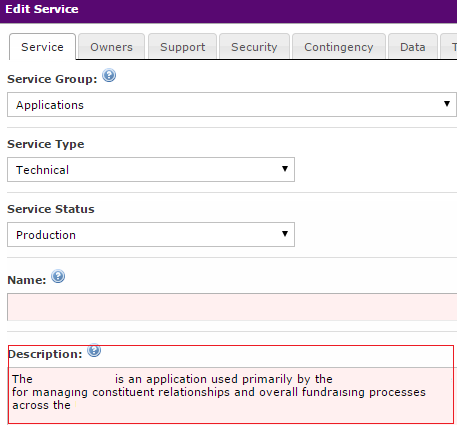Click the Edit Service title bar
The width and height of the screenshot is (465, 430).
coord(228,11)
